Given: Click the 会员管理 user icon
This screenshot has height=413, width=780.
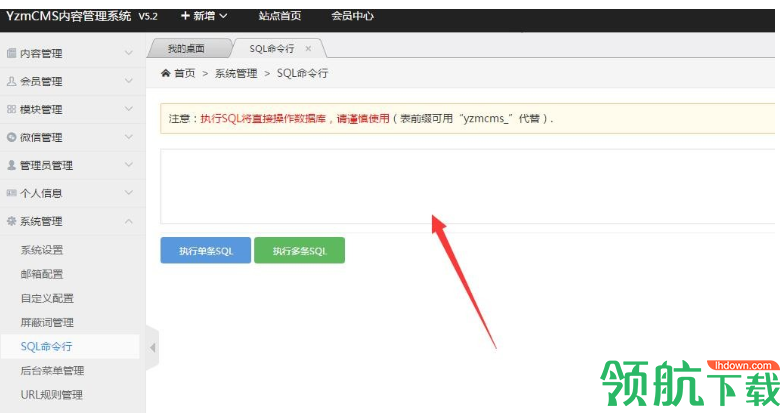Looking at the screenshot, I should pyautogui.click(x=11, y=81).
